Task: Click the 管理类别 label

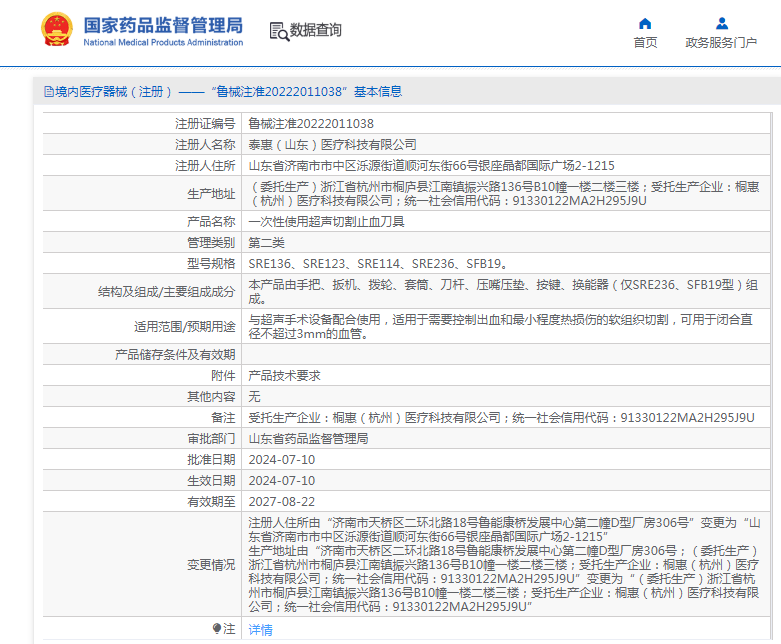Action: pos(211,243)
